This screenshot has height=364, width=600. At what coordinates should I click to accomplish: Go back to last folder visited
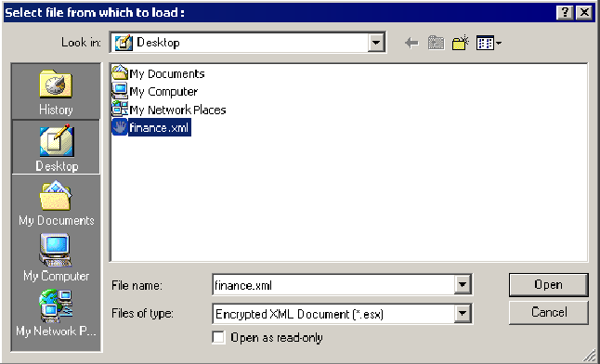[x=412, y=43]
